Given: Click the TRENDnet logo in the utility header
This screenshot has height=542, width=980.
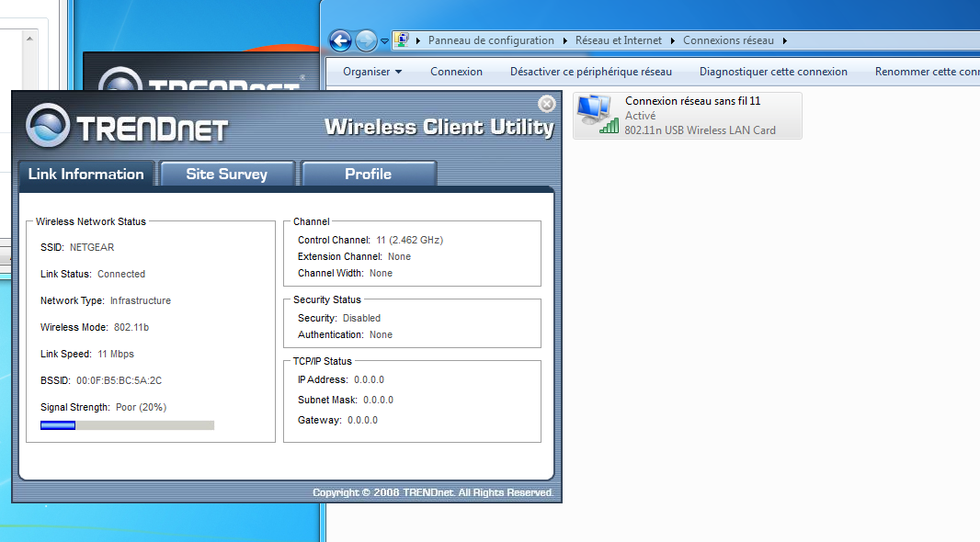Looking at the screenshot, I should [127, 127].
